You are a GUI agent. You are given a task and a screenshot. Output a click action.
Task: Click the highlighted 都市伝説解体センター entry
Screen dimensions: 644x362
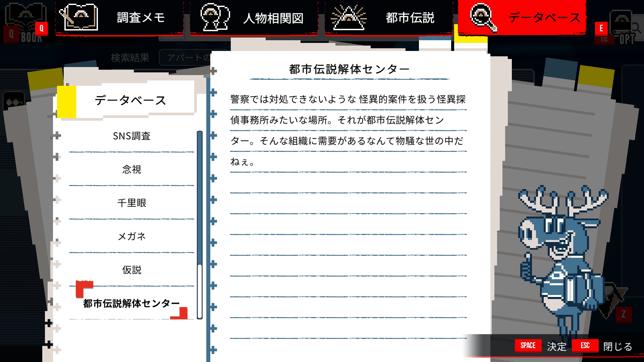pos(131,304)
